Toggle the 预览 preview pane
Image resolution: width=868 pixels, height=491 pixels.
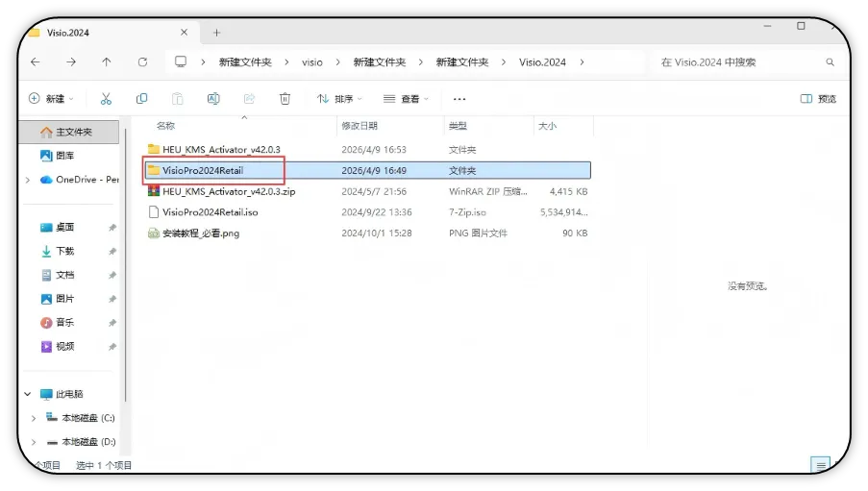[818, 99]
